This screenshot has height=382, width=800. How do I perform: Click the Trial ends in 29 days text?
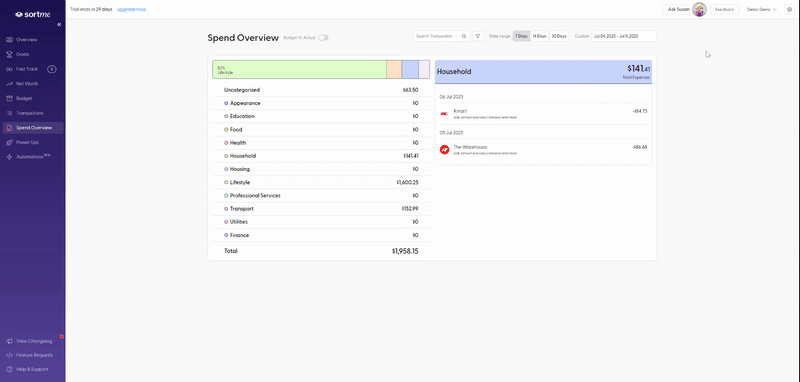tap(91, 9)
